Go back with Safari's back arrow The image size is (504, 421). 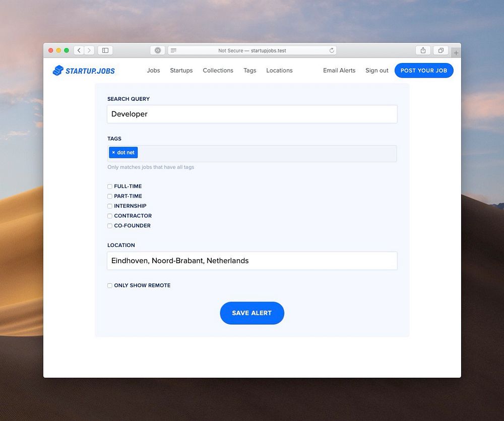point(79,50)
